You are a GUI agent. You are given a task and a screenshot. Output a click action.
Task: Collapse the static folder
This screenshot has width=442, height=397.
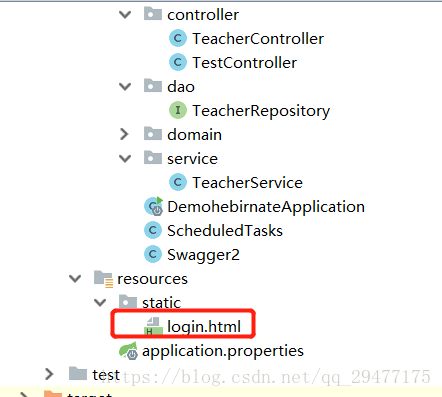pos(100,302)
